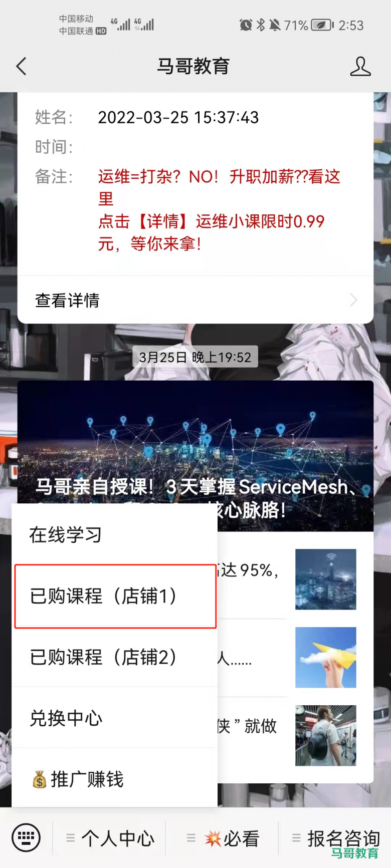Tap the back arrow icon

tap(21, 66)
